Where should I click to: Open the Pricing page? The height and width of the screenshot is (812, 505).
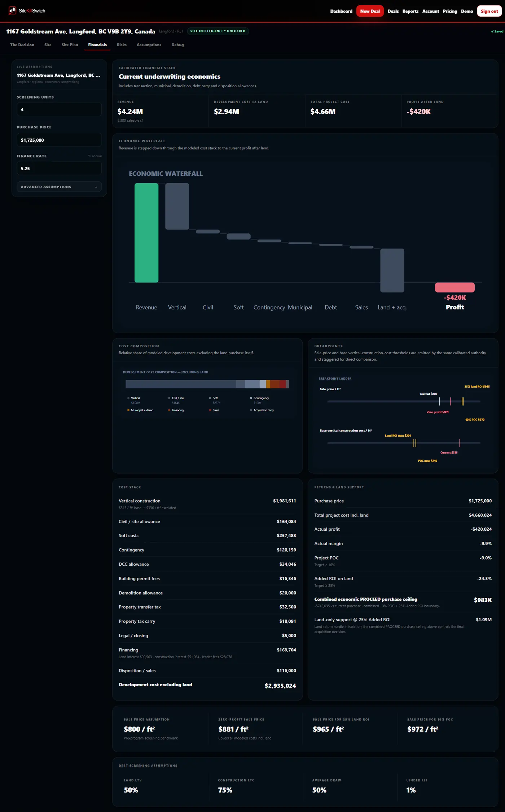coord(450,11)
